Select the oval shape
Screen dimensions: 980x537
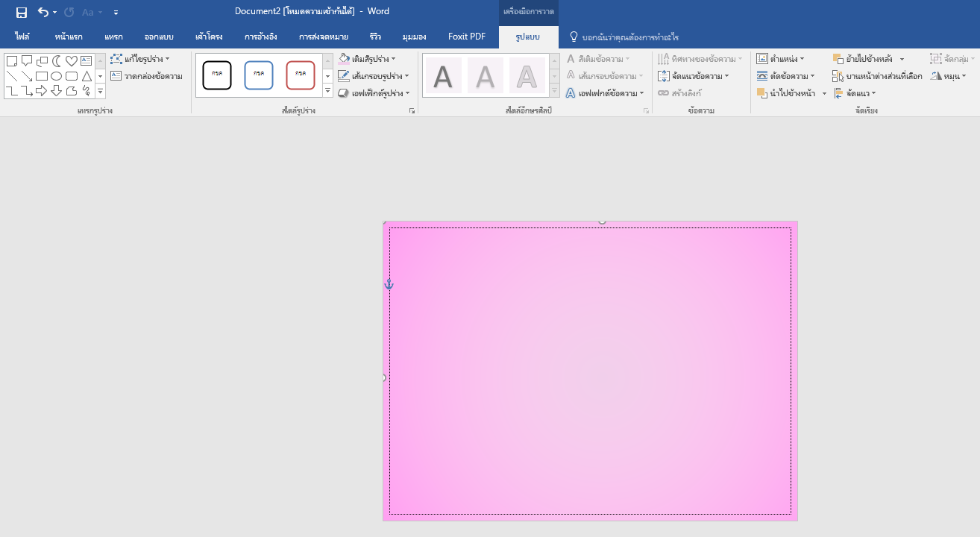pyautogui.click(x=57, y=76)
